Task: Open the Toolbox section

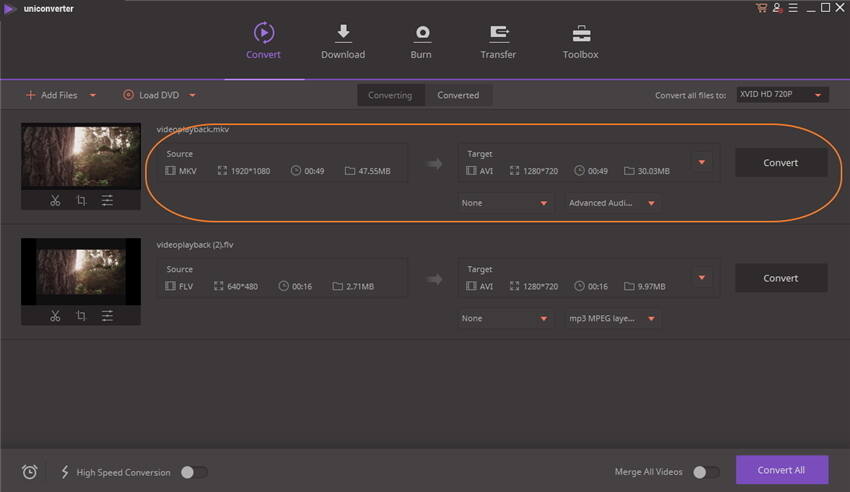Action: tap(581, 41)
